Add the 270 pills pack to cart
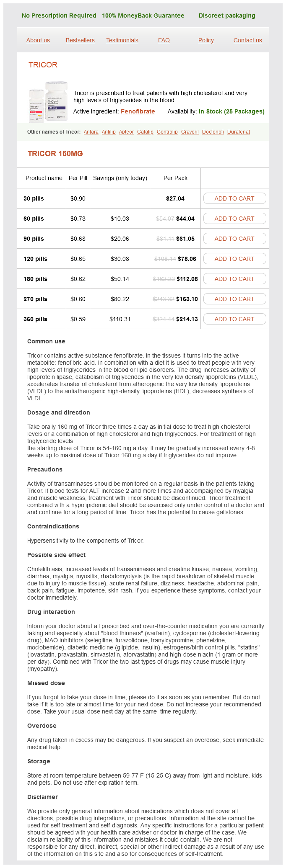This screenshot has width=286, height=868. coord(234,299)
